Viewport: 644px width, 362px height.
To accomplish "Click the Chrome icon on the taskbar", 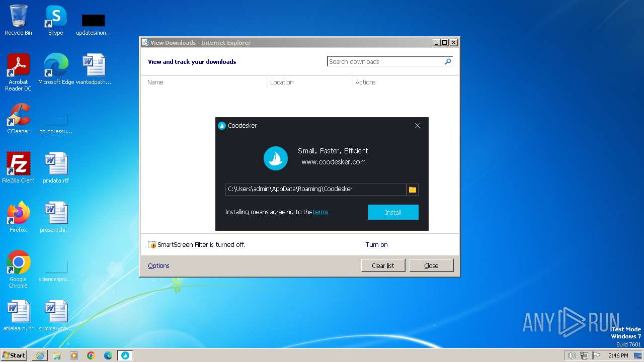I will (x=91, y=355).
